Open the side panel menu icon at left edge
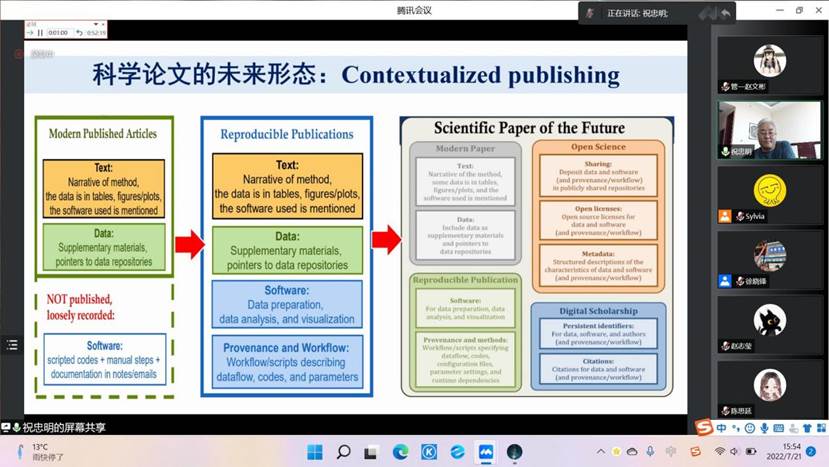This screenshot has width=829, height=467. 11,345
